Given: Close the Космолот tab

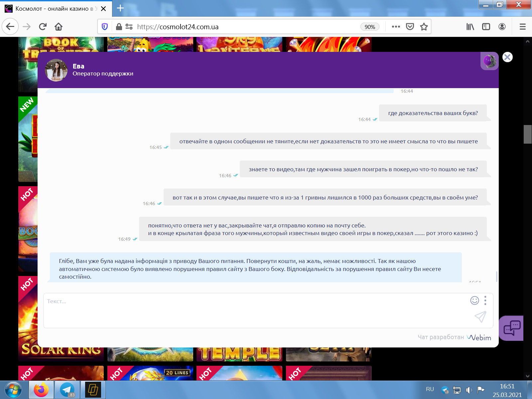Looking at the screenshot, I should click(103, 9).
